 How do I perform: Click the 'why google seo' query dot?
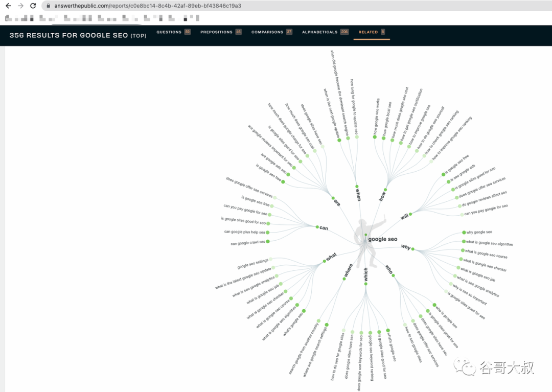464,232
